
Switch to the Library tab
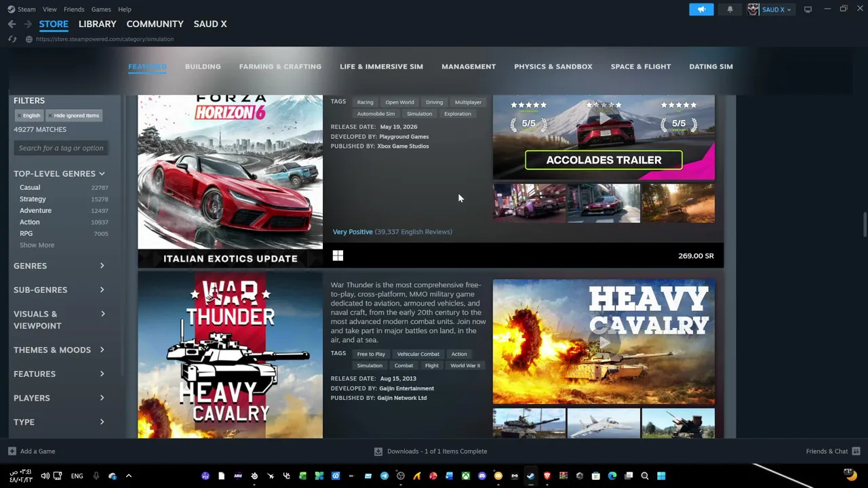pyautogui.click(x=98, y=24)
